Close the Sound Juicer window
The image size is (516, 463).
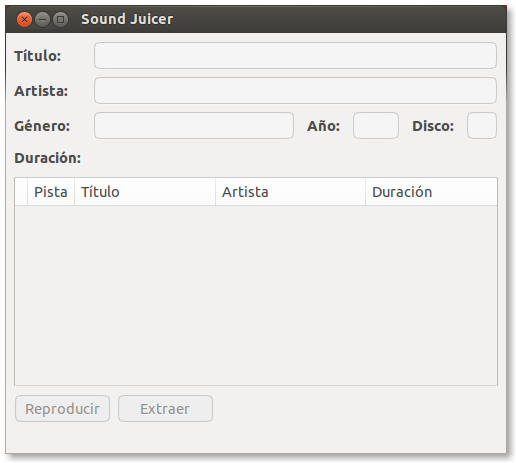(x=24, y=19)
